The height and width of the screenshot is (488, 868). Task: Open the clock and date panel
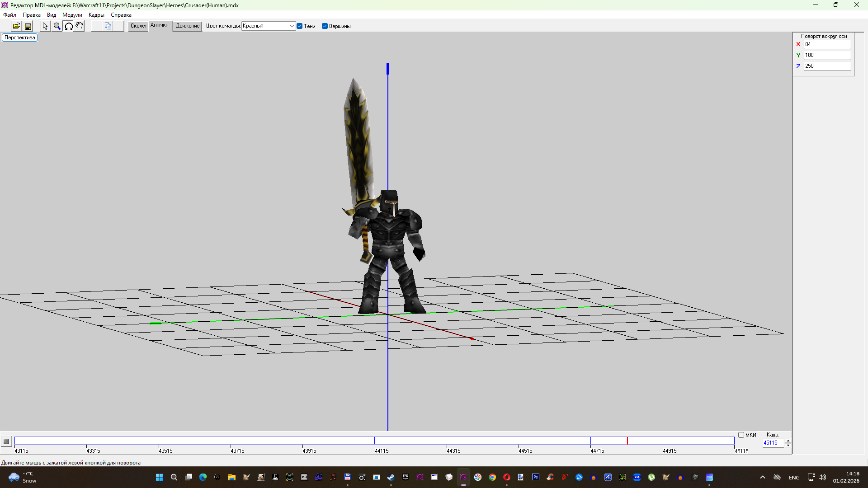point(846,477)
